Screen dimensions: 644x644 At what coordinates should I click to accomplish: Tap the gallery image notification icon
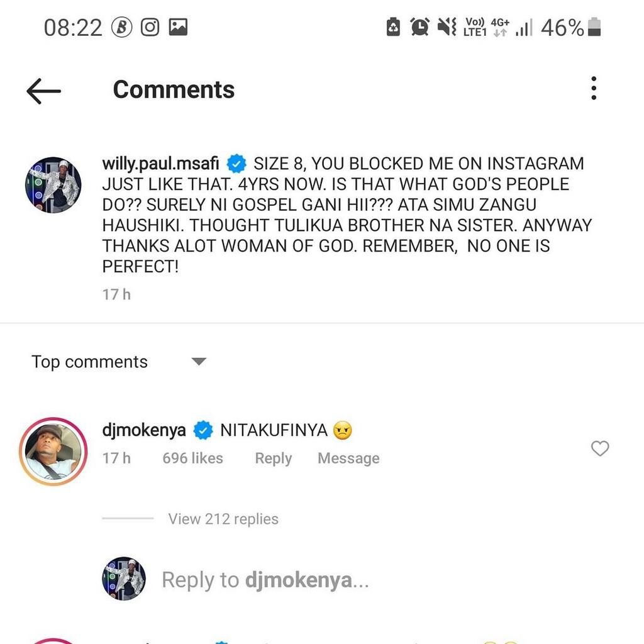[179, 27]
